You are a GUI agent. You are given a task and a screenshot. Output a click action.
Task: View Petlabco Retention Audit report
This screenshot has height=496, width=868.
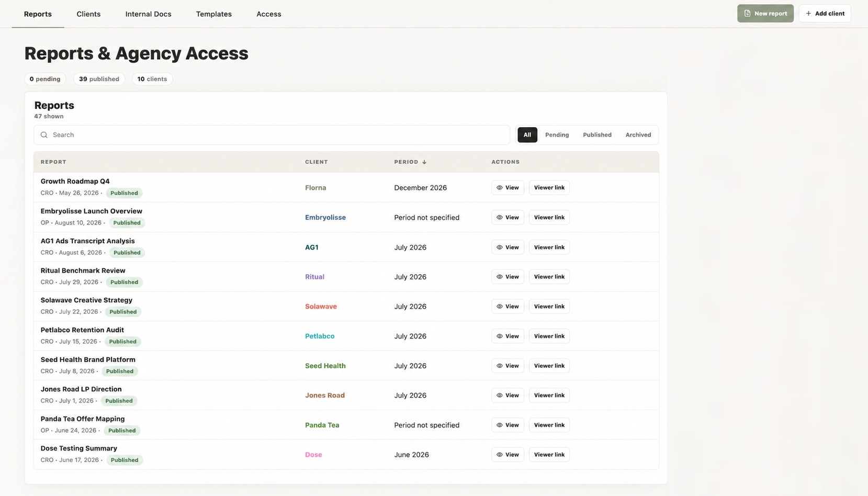(508, 336)
